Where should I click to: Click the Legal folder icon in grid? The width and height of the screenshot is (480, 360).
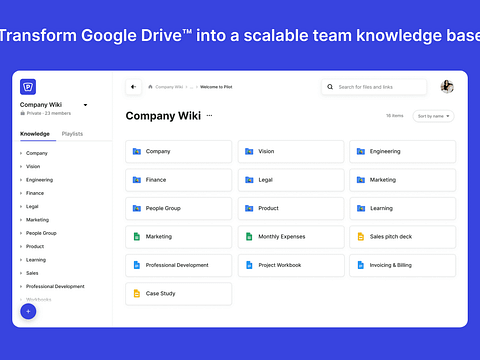coord(249,180)
